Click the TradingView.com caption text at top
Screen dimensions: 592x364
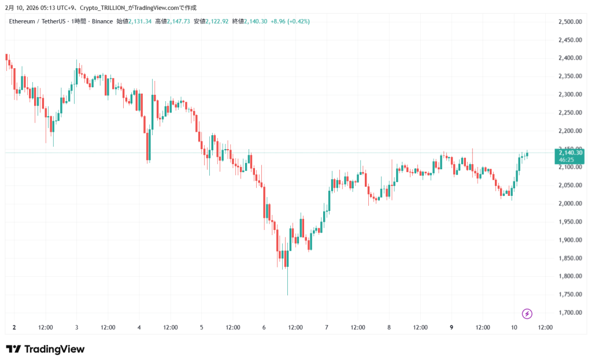pos(165,8)
